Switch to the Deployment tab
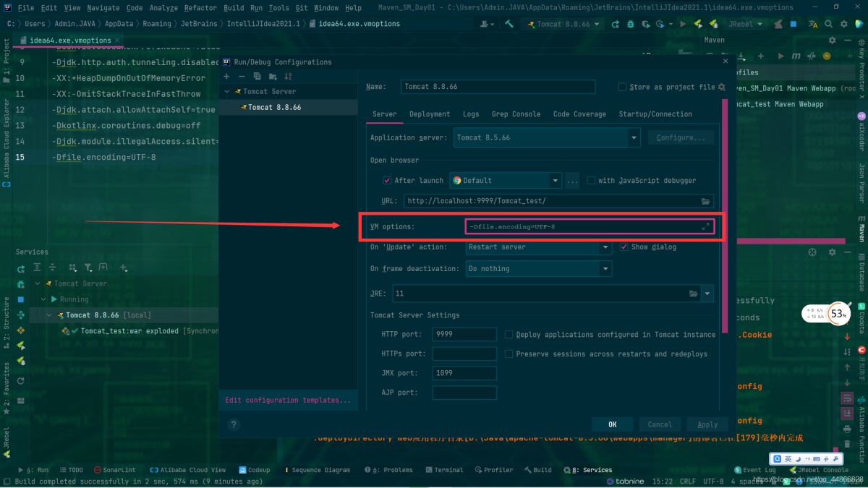 pos(430,114)
